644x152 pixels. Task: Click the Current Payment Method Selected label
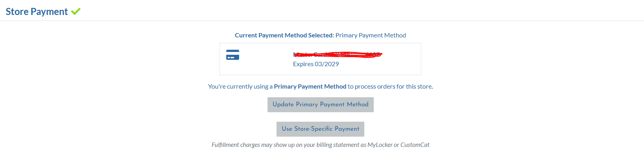[x=284, y=35]
